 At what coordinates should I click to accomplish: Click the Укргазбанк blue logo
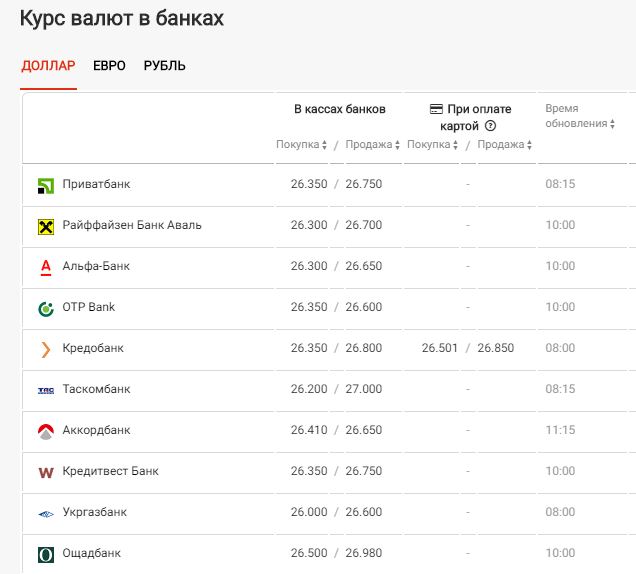46,514
